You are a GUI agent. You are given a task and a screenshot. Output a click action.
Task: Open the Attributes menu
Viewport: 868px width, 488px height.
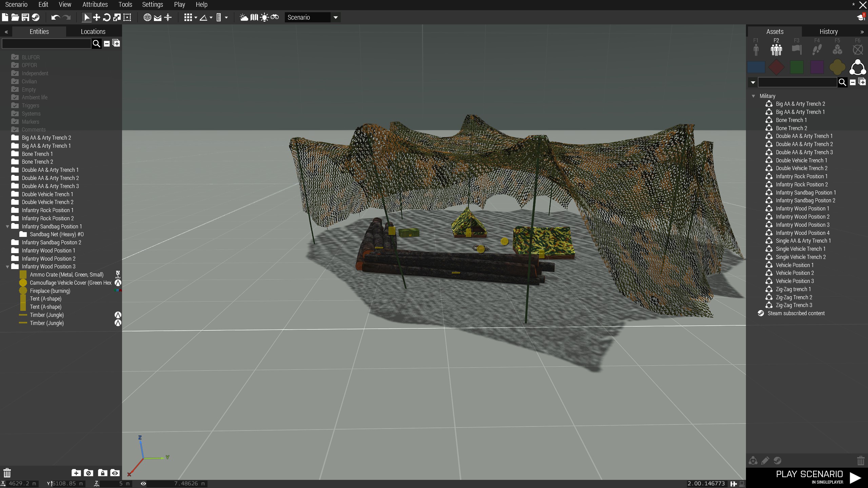(95, 4)
